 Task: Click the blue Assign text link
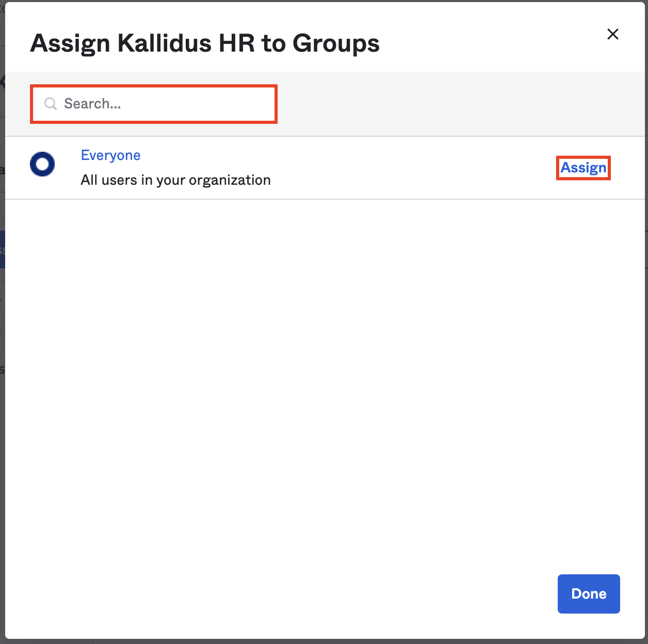[x=583, y=168]
